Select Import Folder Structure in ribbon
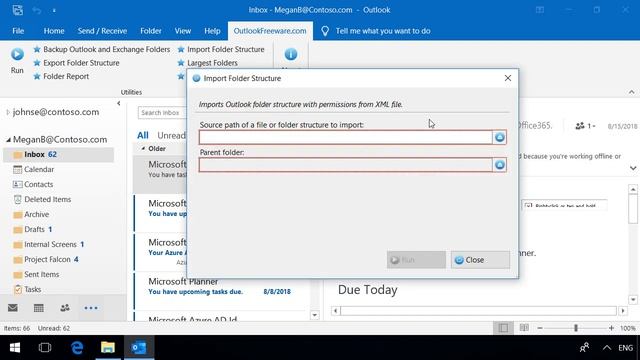 pos(221,49)
